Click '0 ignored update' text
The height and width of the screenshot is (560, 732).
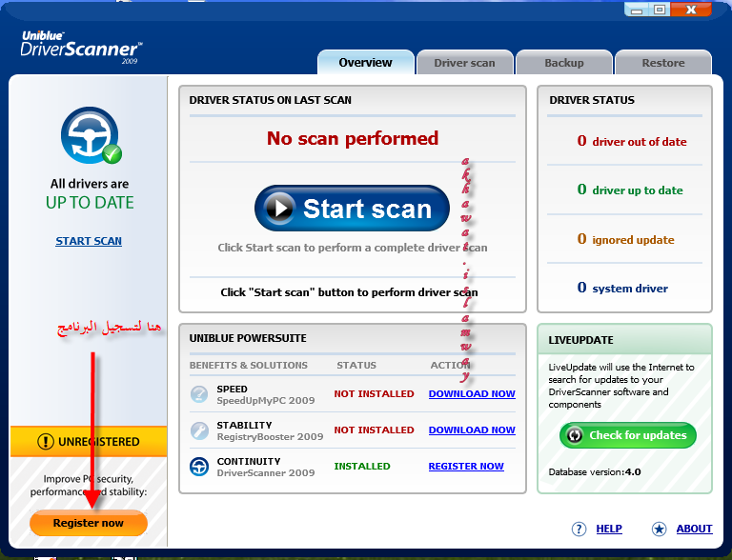tap(625, 239)
